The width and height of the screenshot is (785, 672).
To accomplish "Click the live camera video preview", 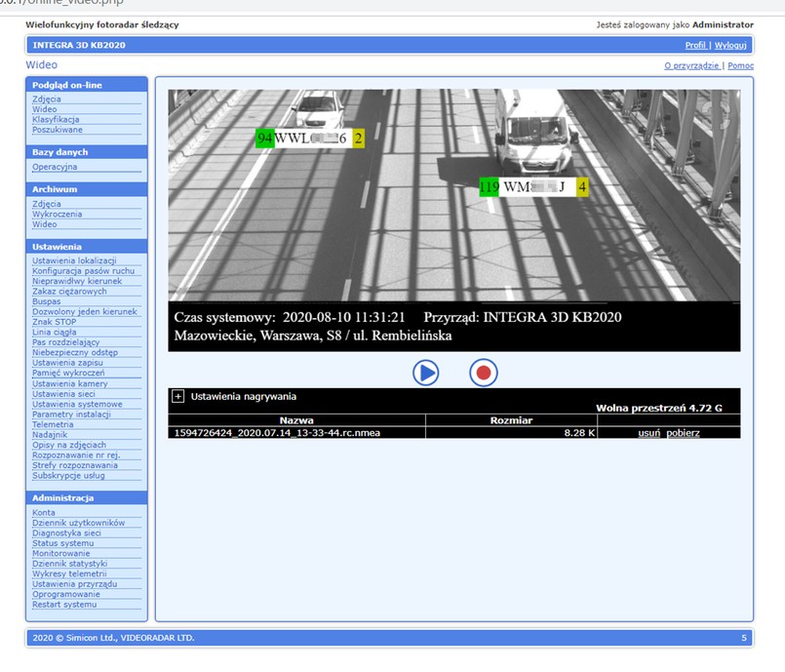I will point(453,195).
